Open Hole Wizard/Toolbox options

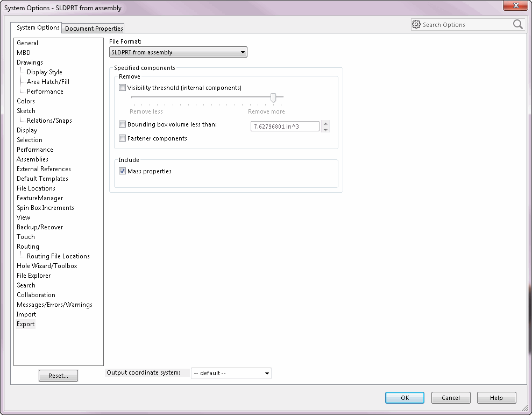point(47,266)
